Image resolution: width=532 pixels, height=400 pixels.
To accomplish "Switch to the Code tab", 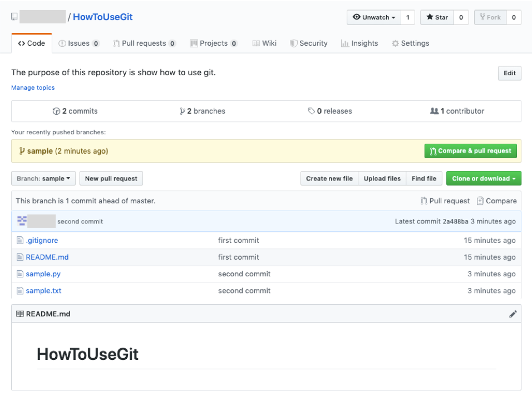I will pyautogui.click(x=32, y=43).
